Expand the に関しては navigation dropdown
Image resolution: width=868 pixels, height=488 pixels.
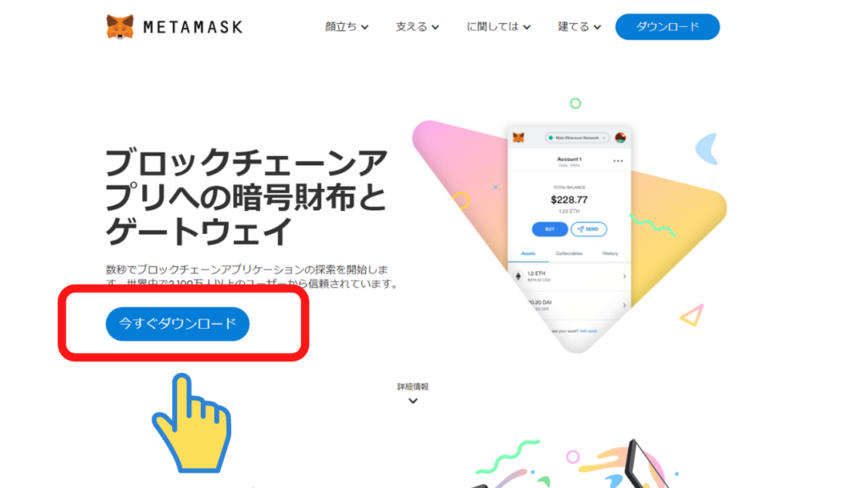498,26
